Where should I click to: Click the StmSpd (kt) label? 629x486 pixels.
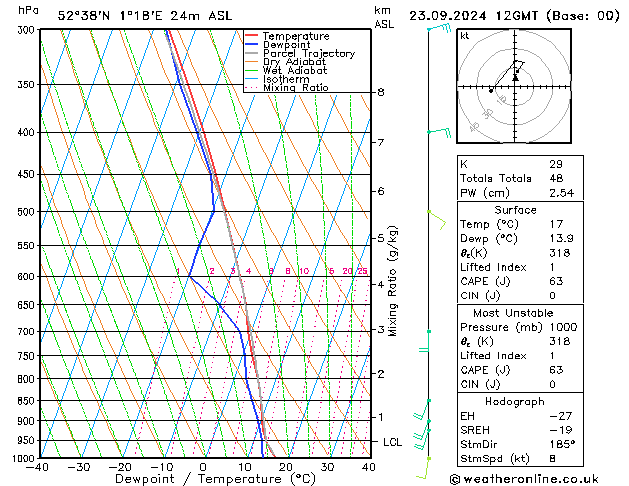click(x=495, y=458)
